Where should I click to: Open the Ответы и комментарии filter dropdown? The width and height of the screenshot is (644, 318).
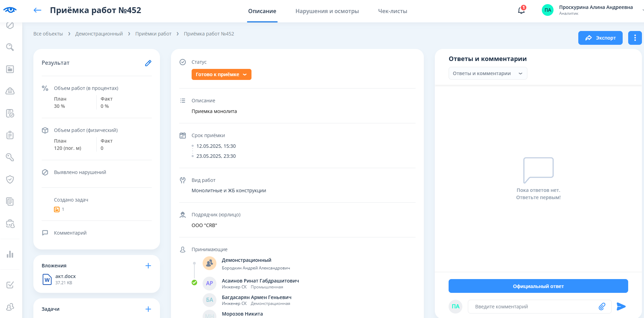click(487, 73)
